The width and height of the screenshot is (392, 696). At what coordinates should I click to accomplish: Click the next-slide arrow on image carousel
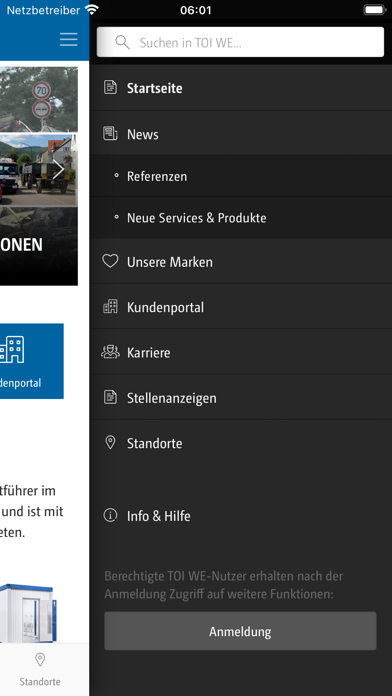point(59,170)
